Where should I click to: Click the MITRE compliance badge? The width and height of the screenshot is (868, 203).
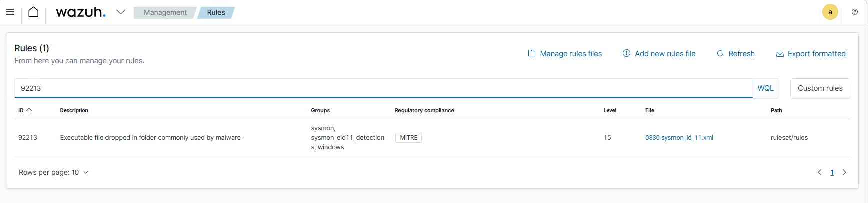coord(408,138)
